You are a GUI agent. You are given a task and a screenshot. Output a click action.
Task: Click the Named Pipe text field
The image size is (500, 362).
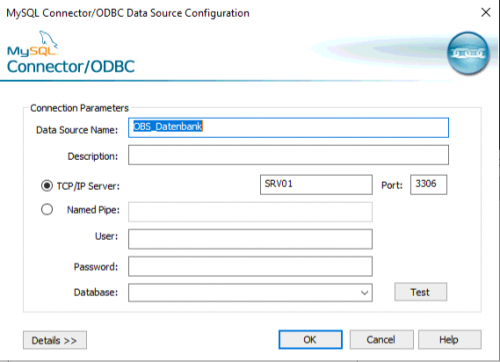point(250,212)
